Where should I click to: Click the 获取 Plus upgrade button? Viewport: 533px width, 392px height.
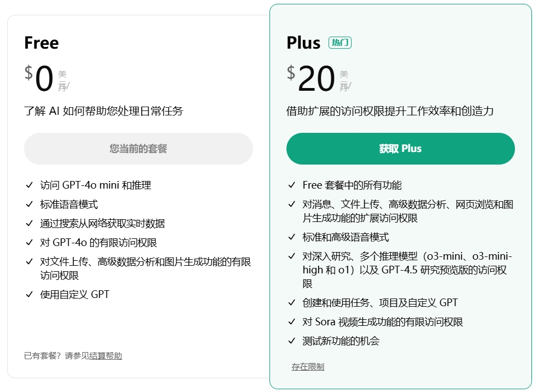(x=400, y=149)
